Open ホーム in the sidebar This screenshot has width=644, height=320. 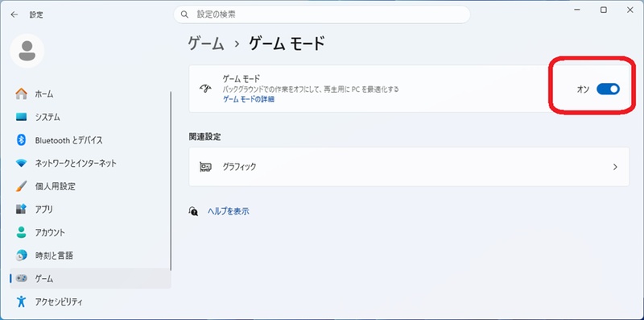point(90,94)
